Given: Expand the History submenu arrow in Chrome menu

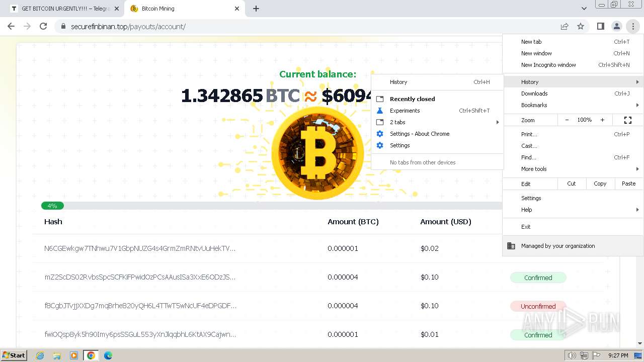Looking at the screenshot, I should point(637,82).
